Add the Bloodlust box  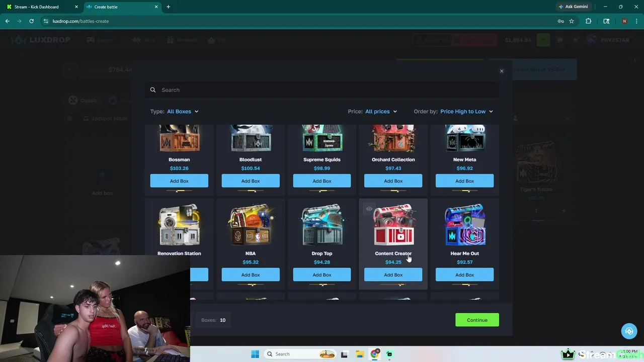point(251,181)
